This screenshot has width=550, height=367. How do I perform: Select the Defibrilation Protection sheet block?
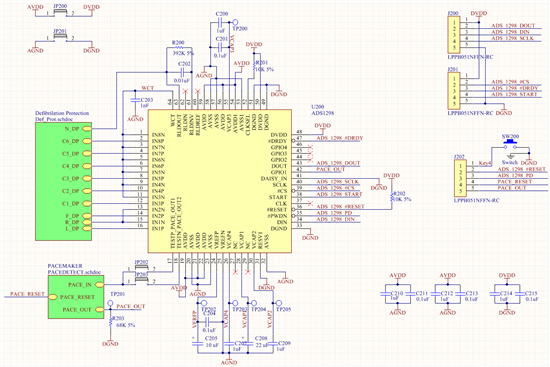[63, 181]
